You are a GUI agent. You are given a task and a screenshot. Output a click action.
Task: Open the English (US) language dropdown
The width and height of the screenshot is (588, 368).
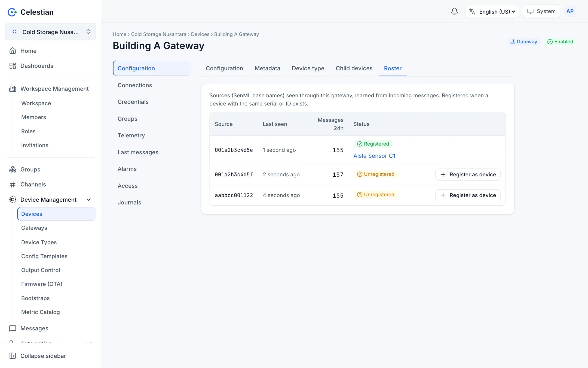(492, 11)
